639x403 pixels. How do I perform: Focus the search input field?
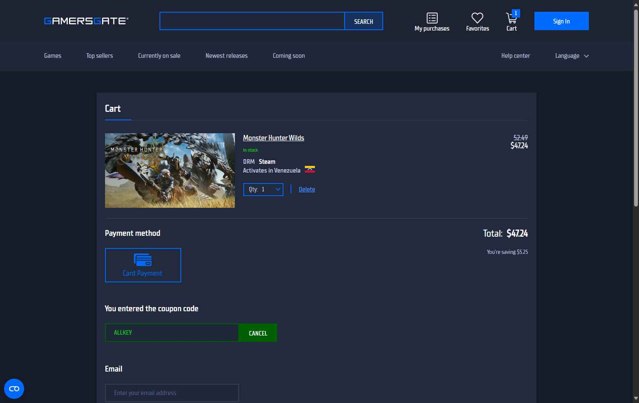click(252, 21)
